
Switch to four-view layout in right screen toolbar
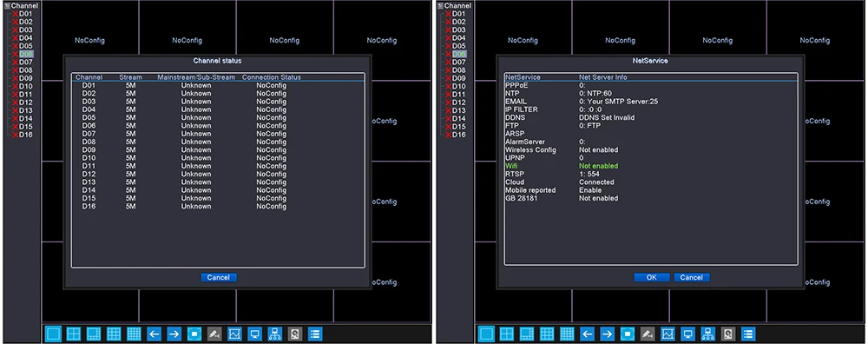click(x=507, y=334)
